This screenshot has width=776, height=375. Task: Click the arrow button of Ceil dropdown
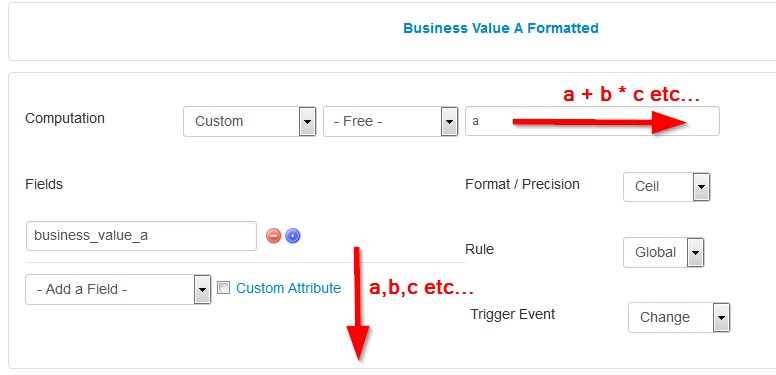701,187
